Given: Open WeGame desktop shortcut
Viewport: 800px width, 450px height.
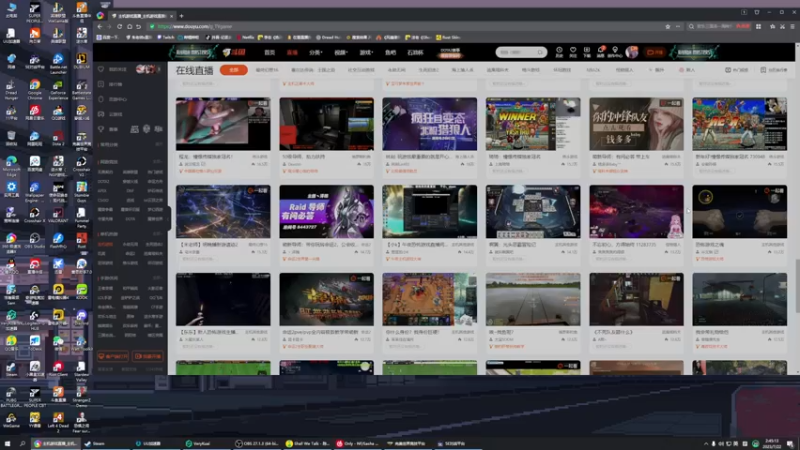Looking at the screenshot, I should [11, 420].
